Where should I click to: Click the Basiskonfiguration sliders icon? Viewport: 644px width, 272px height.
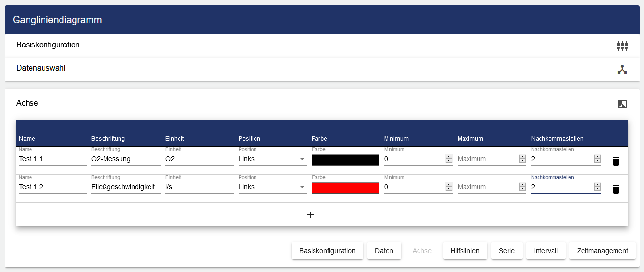(622, 46)
